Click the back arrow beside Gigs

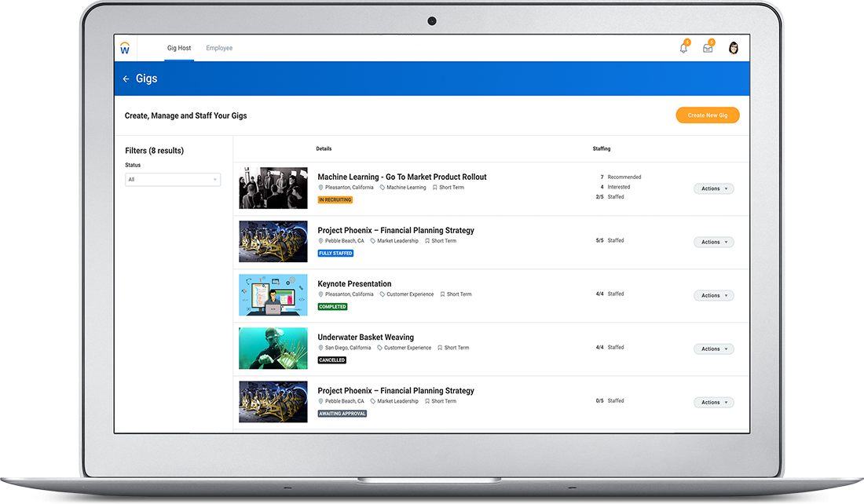[x=126, y=79]
